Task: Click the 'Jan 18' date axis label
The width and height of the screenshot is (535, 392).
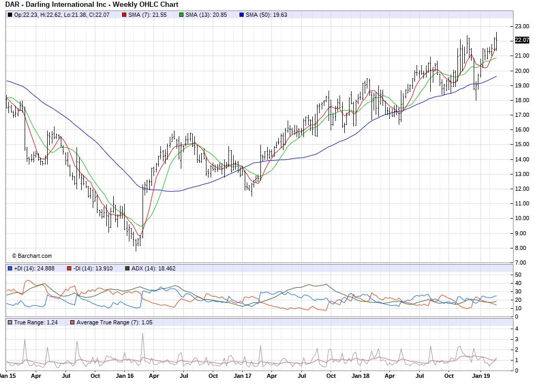Action: [x=361, y=376]
